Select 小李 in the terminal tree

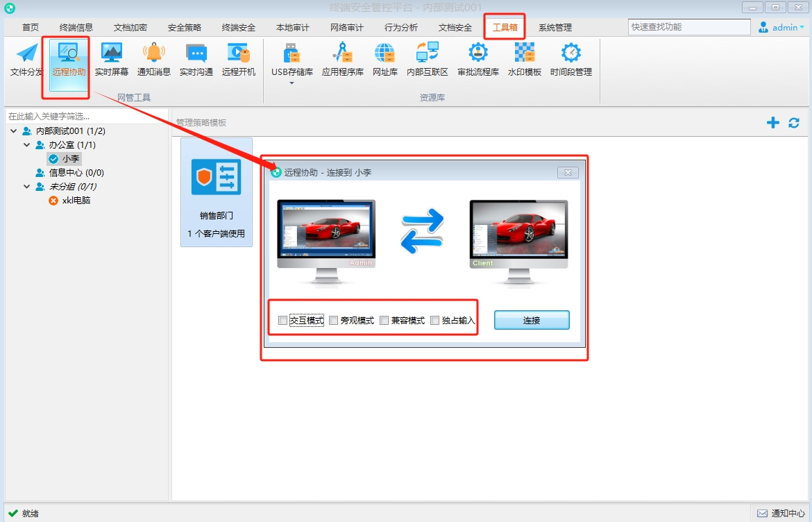click(x=70, y=159)
